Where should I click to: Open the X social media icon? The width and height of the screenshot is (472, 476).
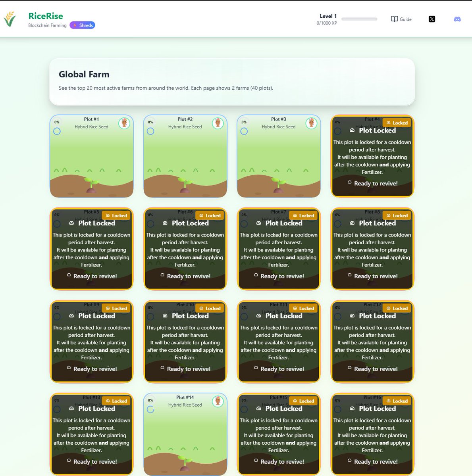(432, 19)
